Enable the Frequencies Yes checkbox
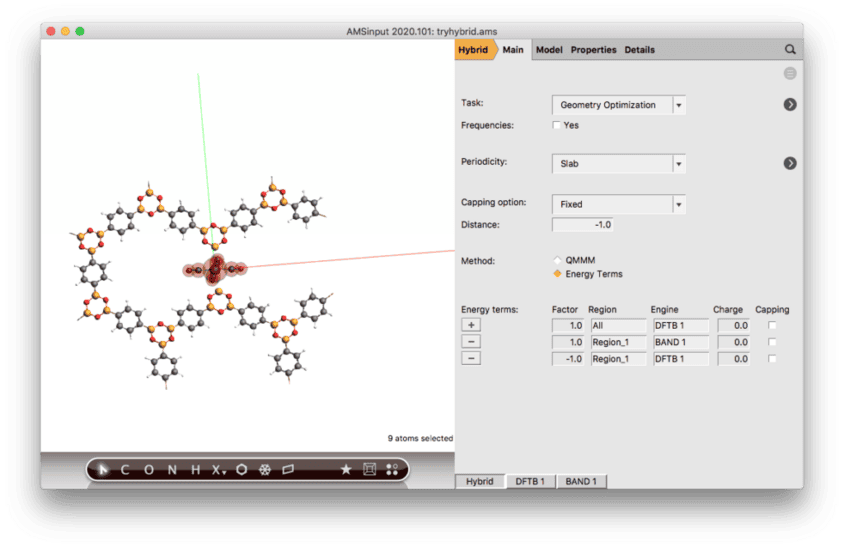Screen dimensions: 844x547 coord(557,125)
